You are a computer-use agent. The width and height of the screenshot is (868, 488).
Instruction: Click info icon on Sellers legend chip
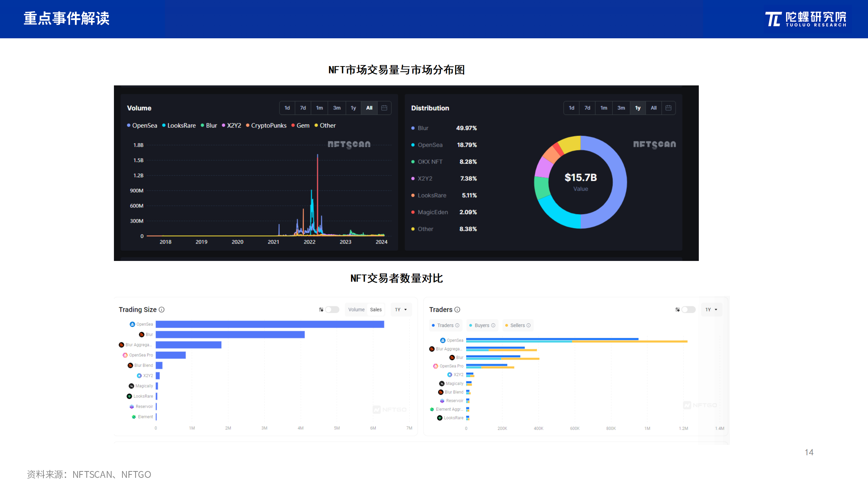point(529,325)
